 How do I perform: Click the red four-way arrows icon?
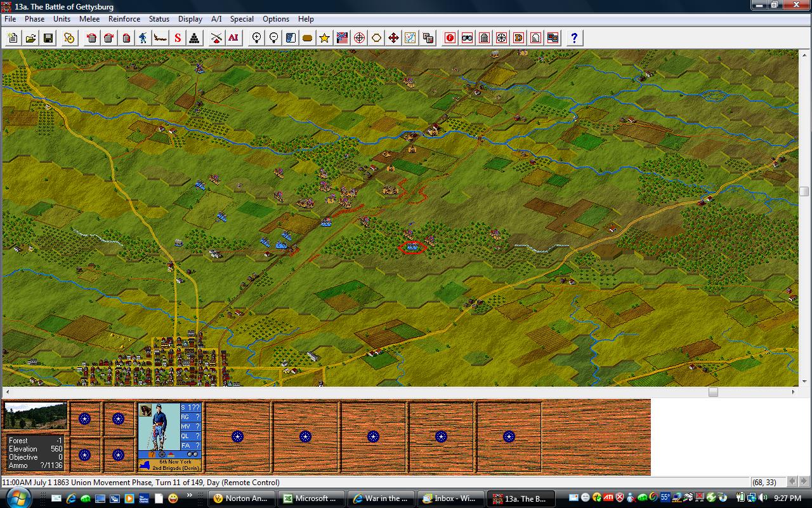point(393,38)
